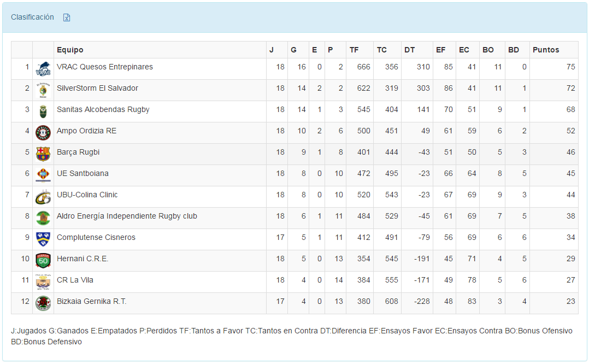This screenshot has width=589, height=364.
Task: Click the Clasificación panel title
Action: [32, 17]
